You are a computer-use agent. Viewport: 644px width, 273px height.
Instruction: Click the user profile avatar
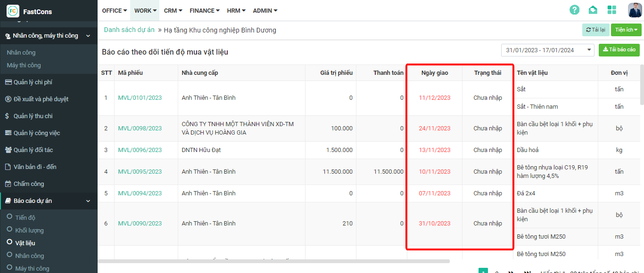point(635,10)
